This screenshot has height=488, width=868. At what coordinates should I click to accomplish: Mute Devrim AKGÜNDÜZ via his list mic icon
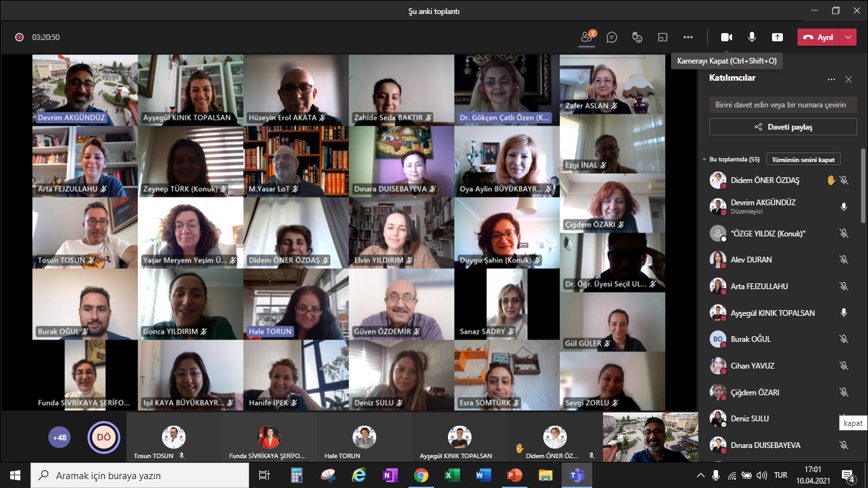[844, 207]
